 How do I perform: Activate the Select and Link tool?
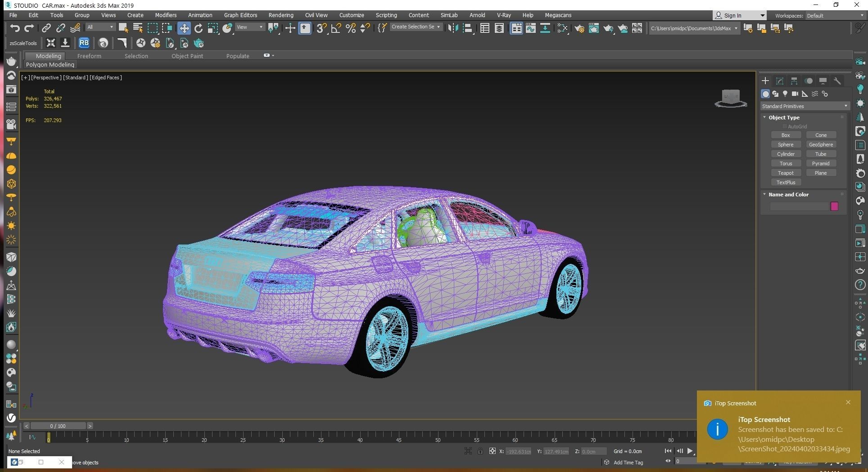coord(46,28)
